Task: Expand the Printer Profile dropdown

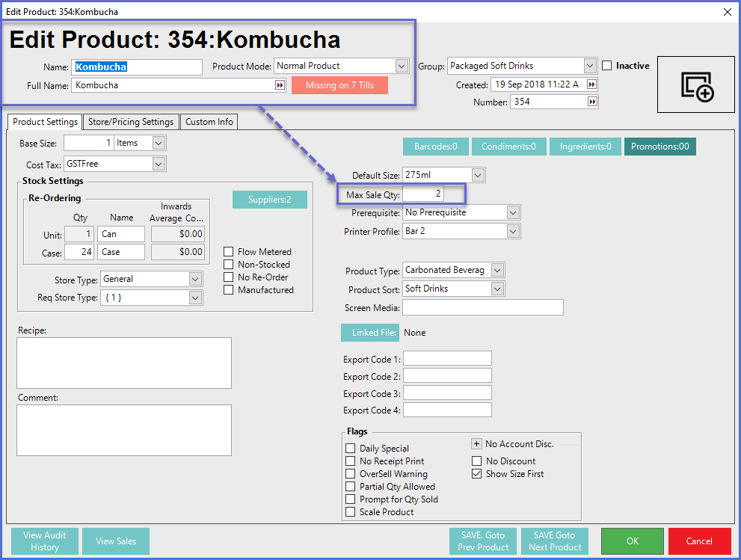Action: [x=512, y=231]
